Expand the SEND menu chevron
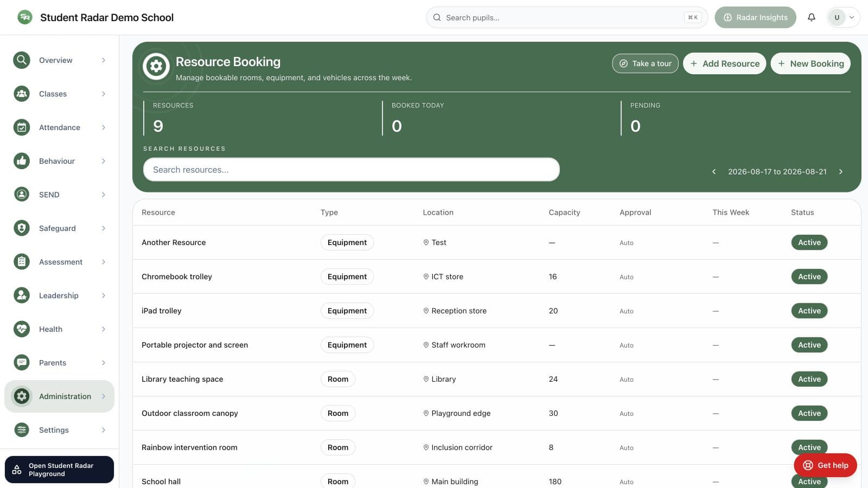The width and height of the screenshot is (868, 488). [104, 195]
